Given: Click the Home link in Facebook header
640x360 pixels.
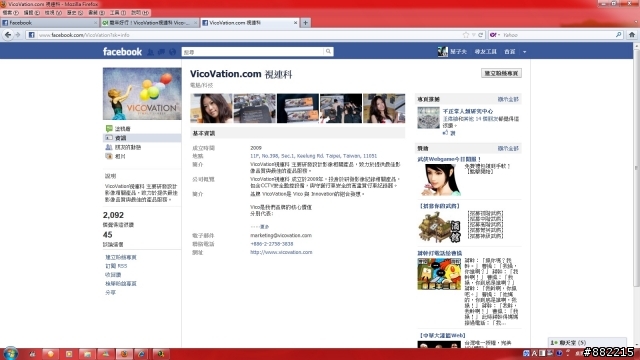Looking at the screenshot, I should pos(509,52).
